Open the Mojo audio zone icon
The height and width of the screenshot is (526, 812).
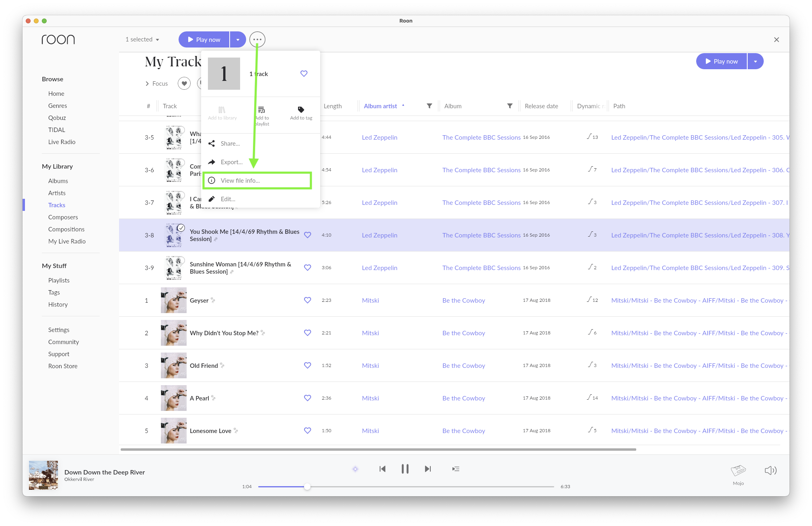(738, 470)
